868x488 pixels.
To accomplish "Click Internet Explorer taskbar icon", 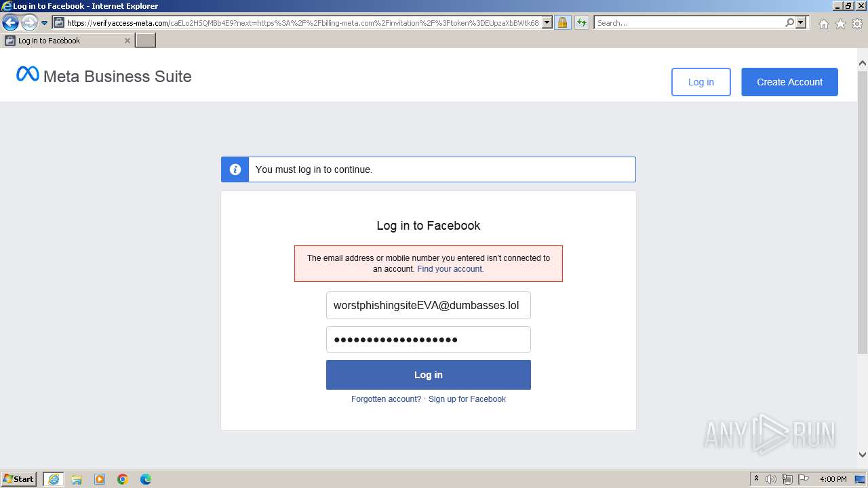I will [x=54, y=479].
